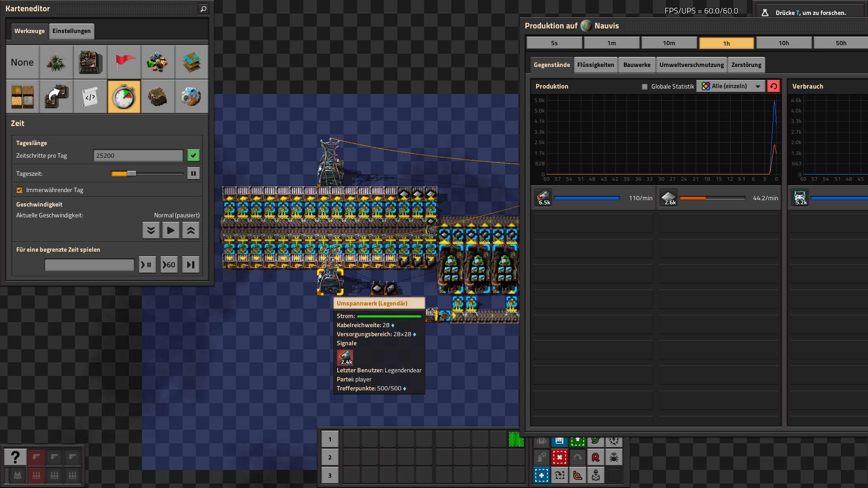
Task: Click the copper cable shortcut
Action: [x=577, y=475]
